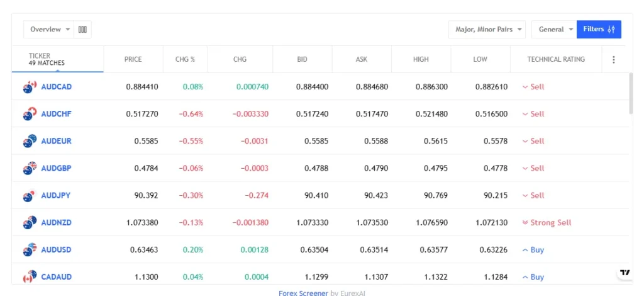Expand the Overview dropdown

pyautogui.click(x=49, y=30)
